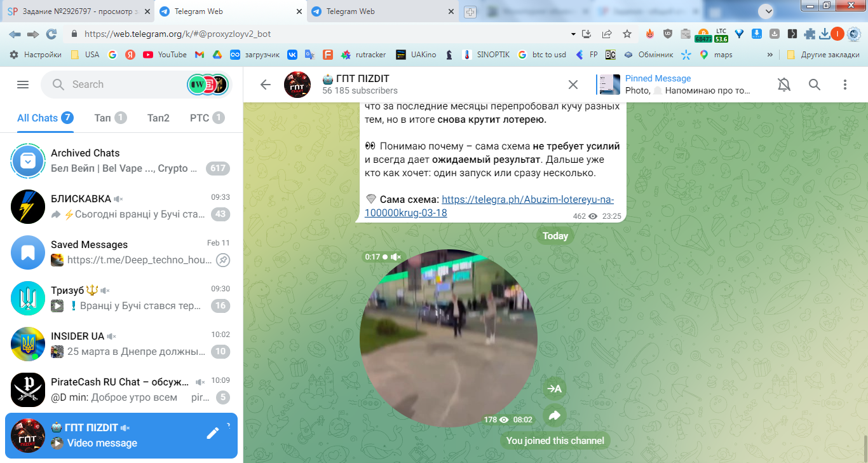Open Archived Chats row
The height and width of the screenshot is (463, 868).
tap(121, 160)
